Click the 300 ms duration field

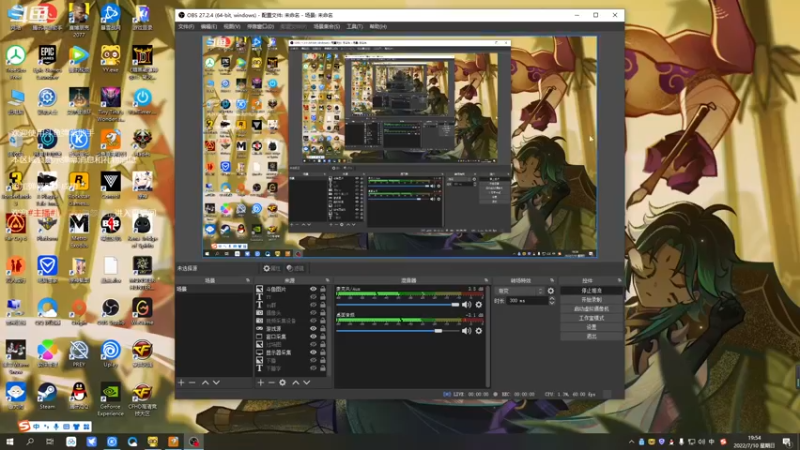coord(527,301)
